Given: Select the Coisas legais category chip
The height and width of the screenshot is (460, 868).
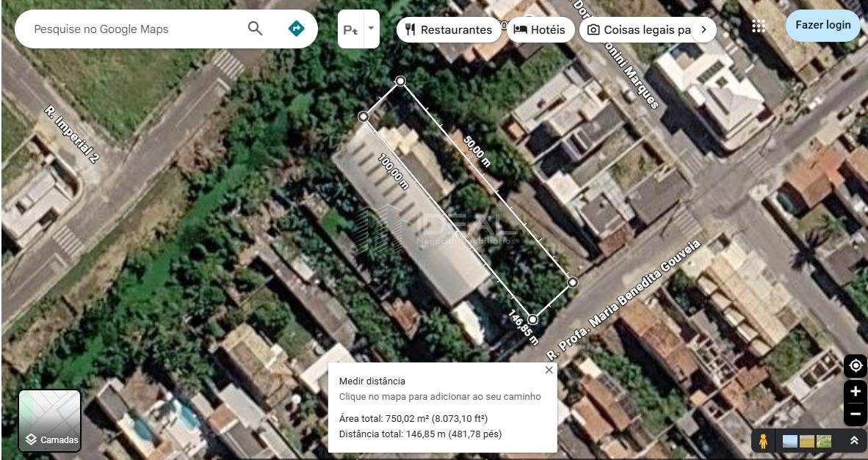Looking at the screenshot, I should point(640,30).
